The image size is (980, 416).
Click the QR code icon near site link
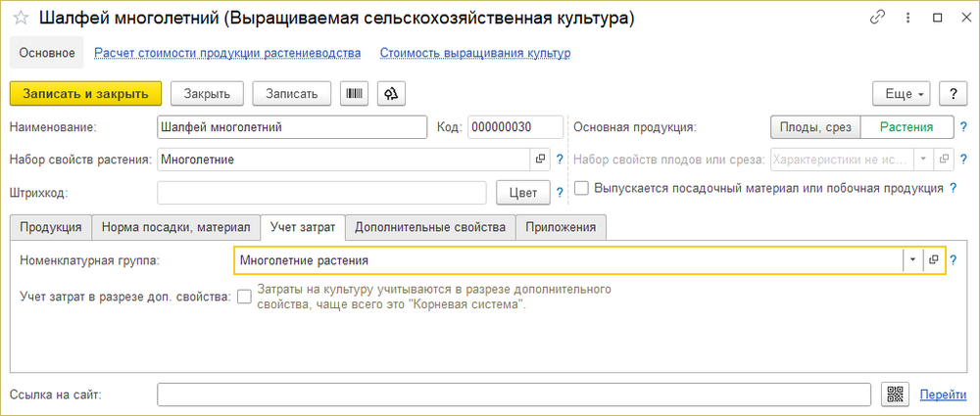tap(895, 394)
